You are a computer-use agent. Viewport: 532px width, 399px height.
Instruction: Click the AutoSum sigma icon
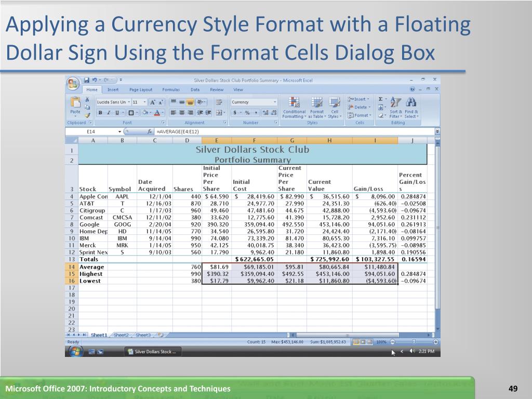tap(381, 99)
